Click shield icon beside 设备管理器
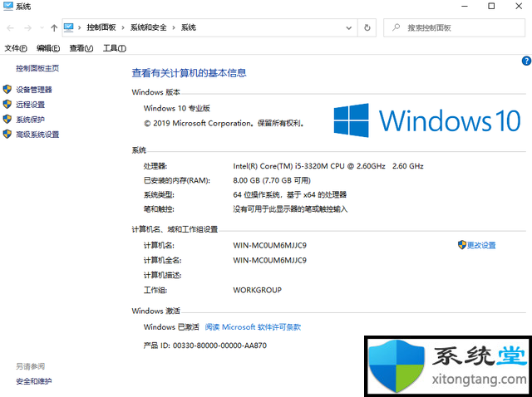This screenshot has height=397, width=532. point(7,90)
